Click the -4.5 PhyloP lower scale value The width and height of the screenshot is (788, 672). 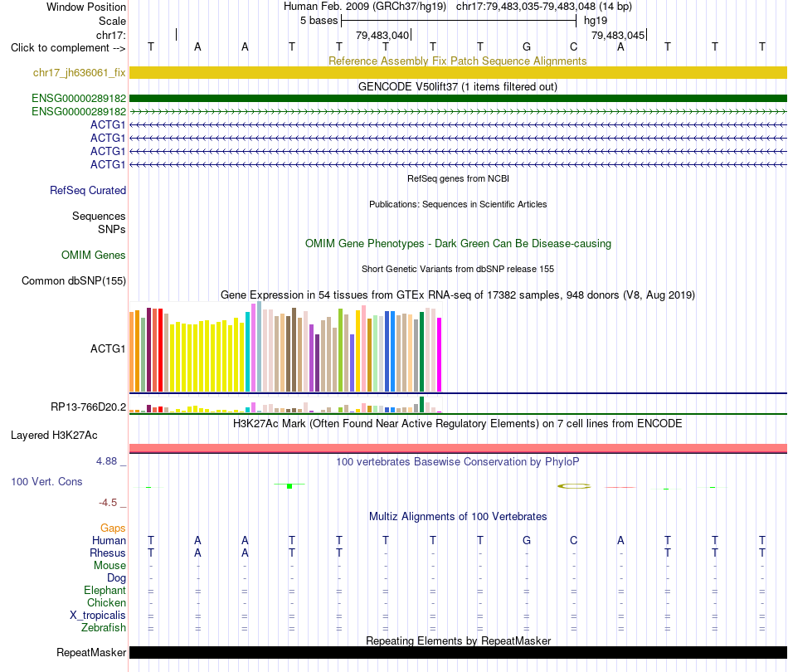coord(108,503)
